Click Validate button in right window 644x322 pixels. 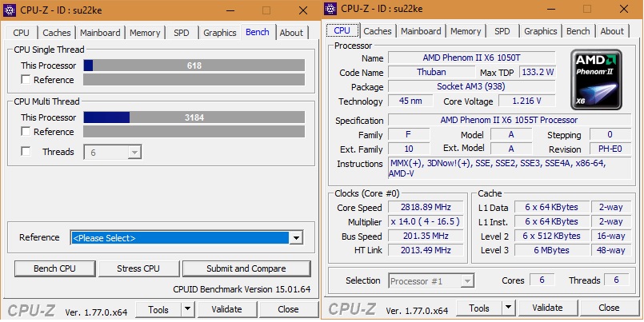tap(547, 308)
